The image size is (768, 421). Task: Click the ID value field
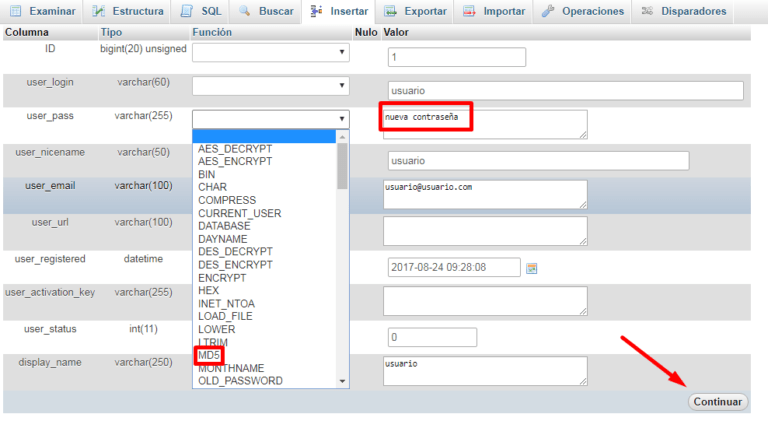tap(457, 57)
